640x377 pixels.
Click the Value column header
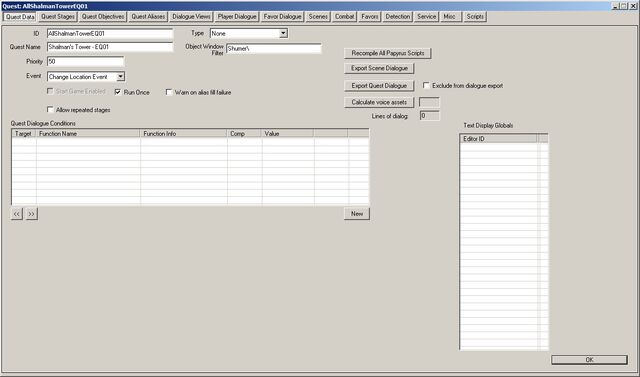(x=288, y=133)
